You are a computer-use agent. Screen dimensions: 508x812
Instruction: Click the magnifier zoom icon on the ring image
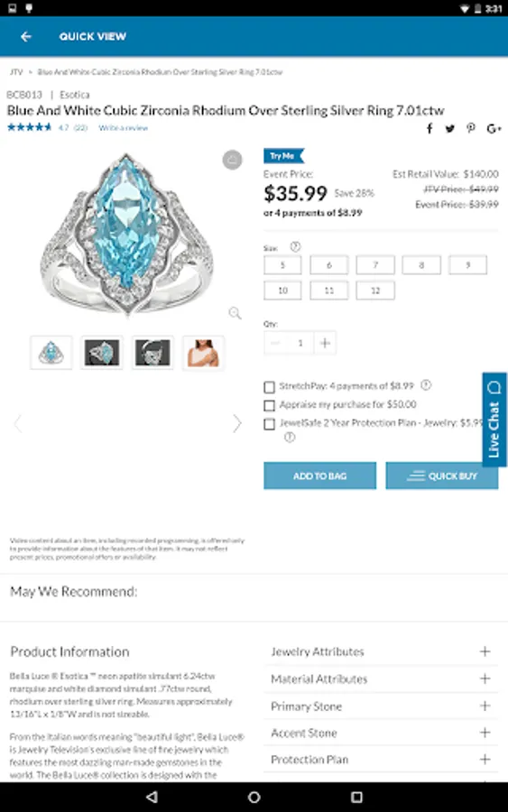tap(235, 313)
